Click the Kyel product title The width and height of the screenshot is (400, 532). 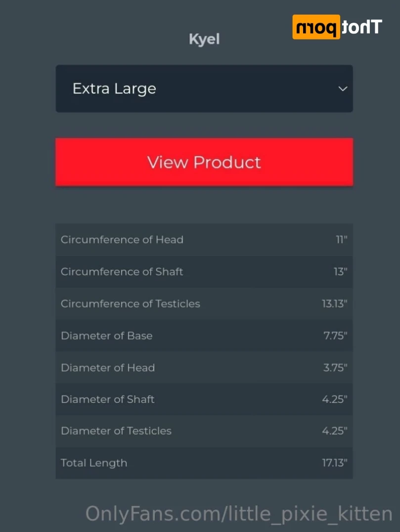pos(204,39)
